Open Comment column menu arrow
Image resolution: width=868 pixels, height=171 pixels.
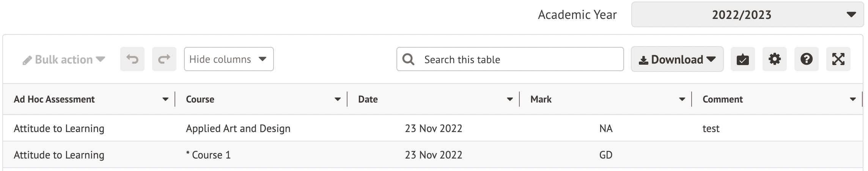click(853, 99)
